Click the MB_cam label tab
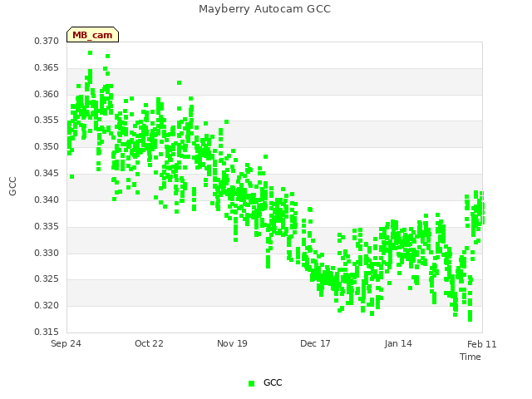Image resolution: width=532 pixels, height=399 pixels. 92,35
